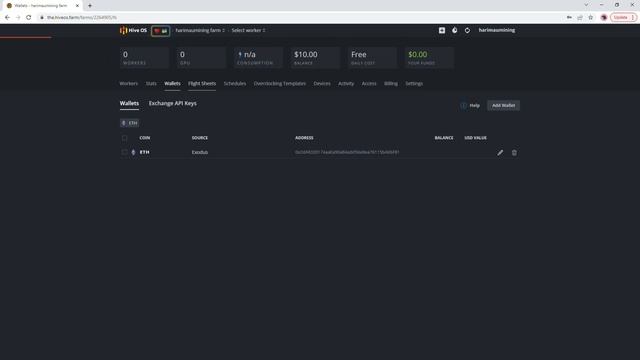The height and width of the screenshot is (360, 640).
Task: Click the Ethereum coin icon in ETH row
Action: pos(133,152)
